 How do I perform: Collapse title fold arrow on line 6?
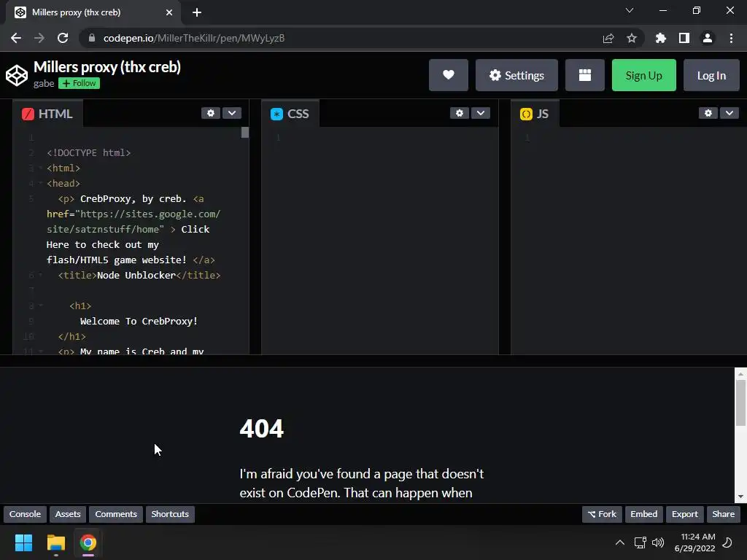[41, 275]
